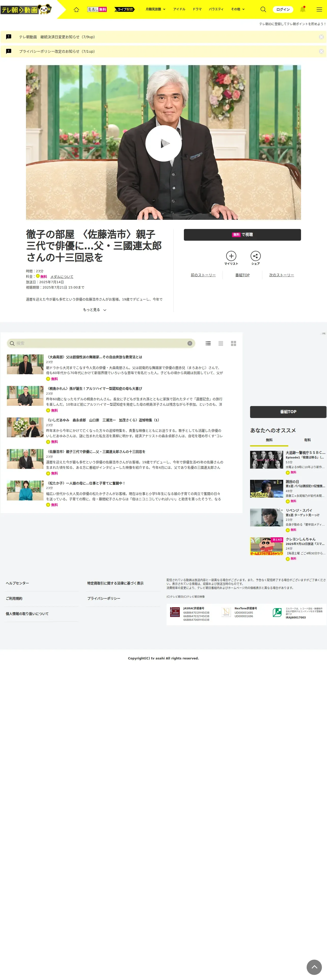Select ドラマ in the navigation
The image size is (327, 980).
[x=197, y=9]
